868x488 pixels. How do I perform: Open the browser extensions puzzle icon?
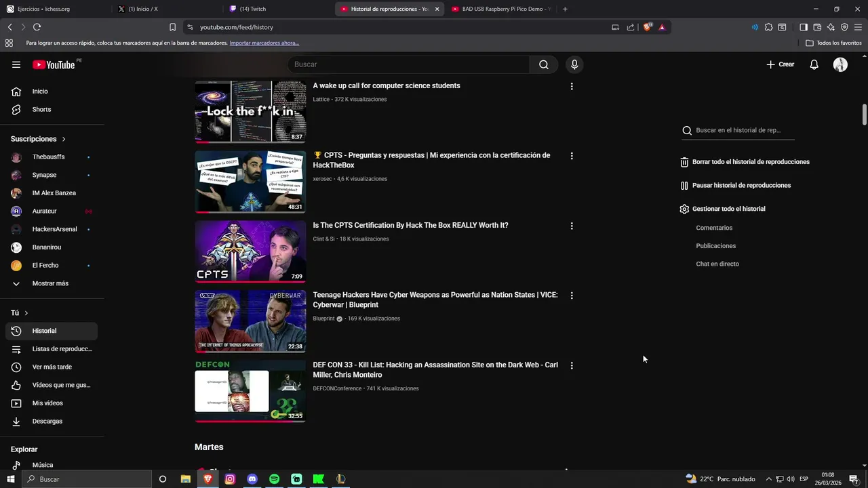[x=768, y=27]
